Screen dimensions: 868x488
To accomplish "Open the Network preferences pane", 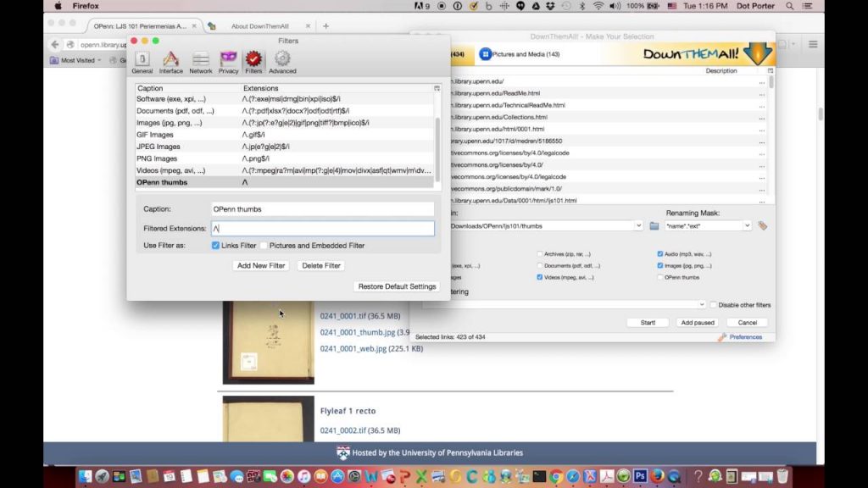I will pyautogui.click(x=200, y=63).
